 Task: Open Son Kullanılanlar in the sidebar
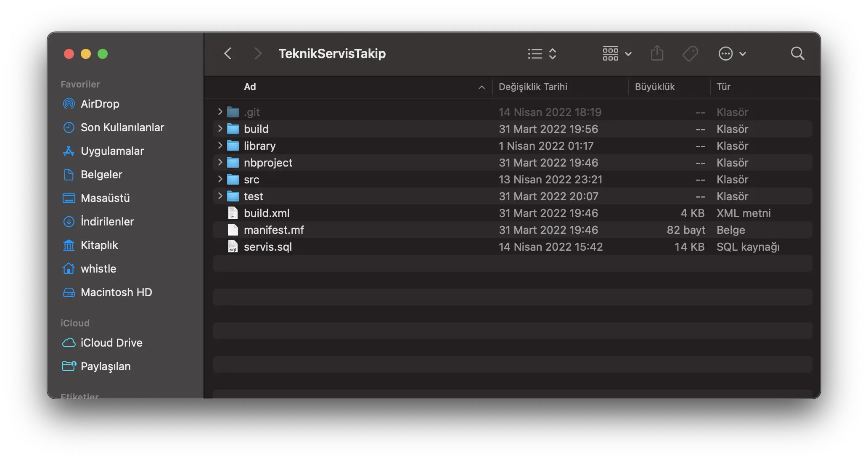[114, 127]
